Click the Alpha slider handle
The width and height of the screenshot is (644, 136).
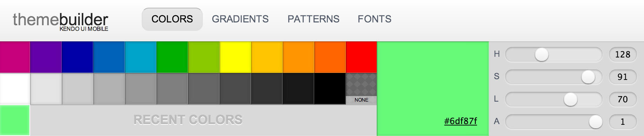click(595, 122)
